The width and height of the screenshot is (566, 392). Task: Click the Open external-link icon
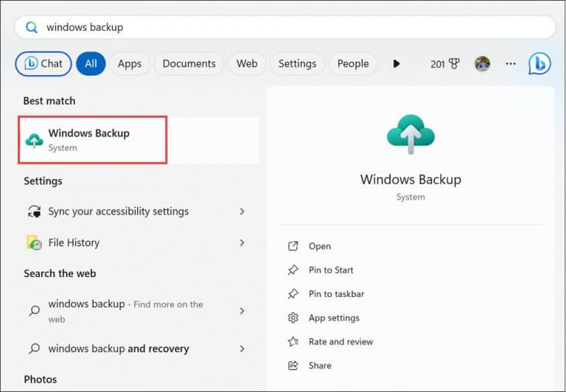[x=293, y=246]
